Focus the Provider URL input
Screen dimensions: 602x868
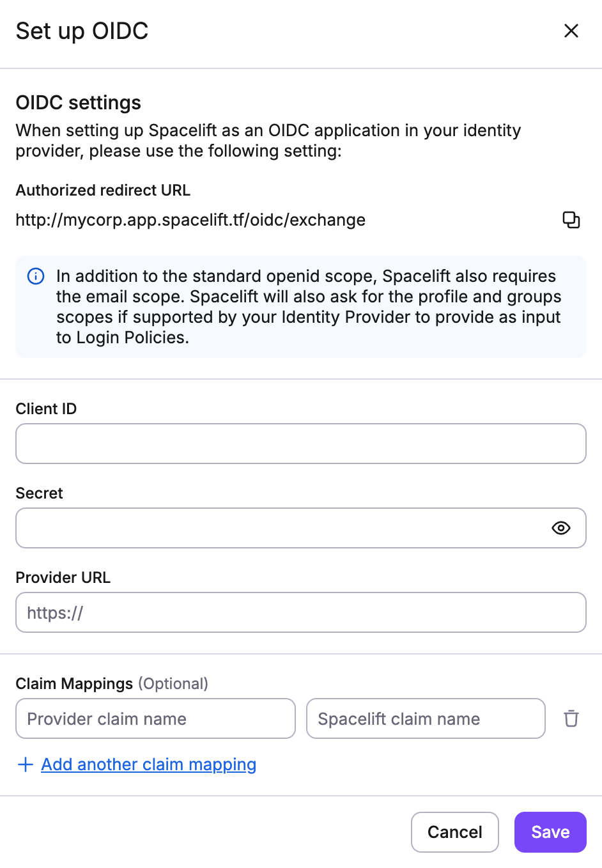coord(300,612)
